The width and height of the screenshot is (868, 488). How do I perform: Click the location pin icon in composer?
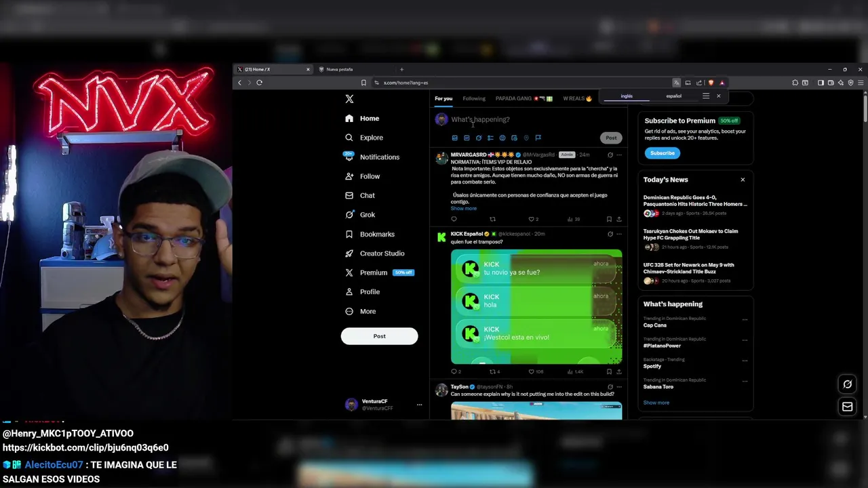pyautogui.click(x=526, y=138)
